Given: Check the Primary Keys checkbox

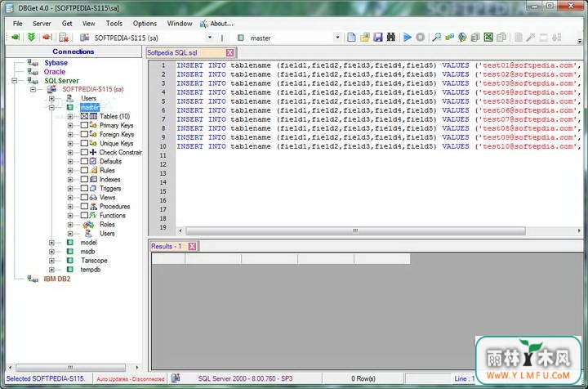Looking at the screenshot, I should [84, 125].
